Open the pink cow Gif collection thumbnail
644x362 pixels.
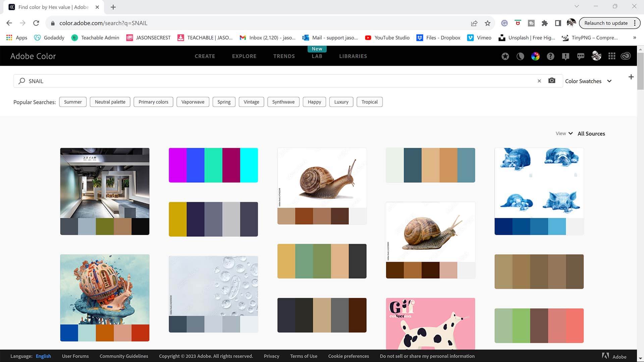[x=430, y=323]
